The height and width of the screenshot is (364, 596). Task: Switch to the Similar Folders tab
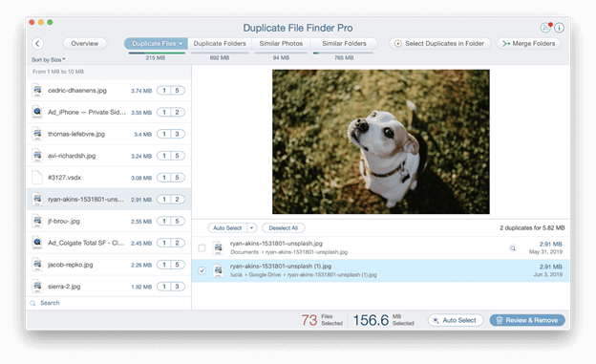[344, 43]
